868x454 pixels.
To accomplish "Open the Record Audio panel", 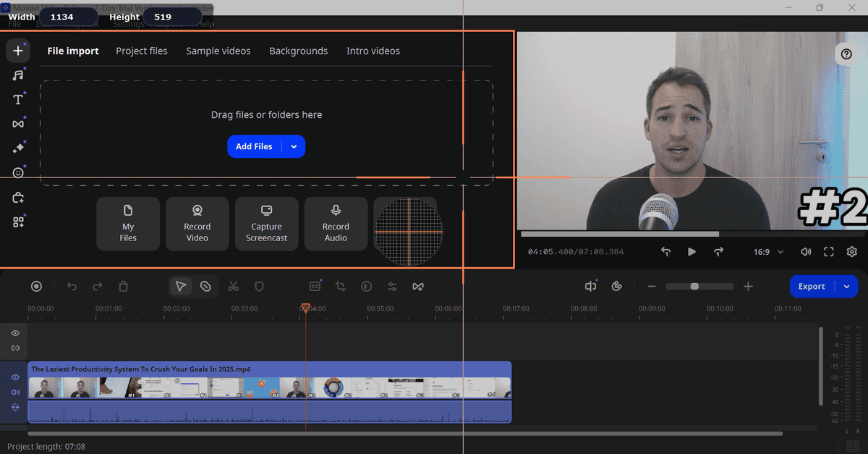I will click(336, 224).
